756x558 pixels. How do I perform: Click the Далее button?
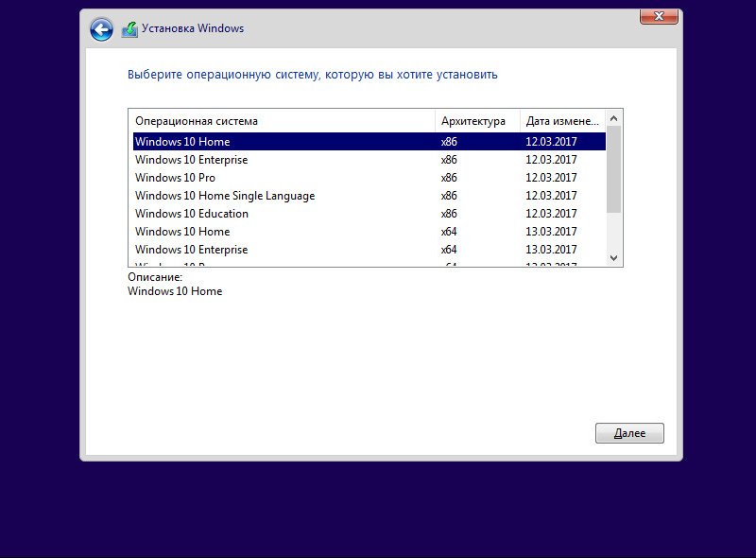tap(629, 433)
